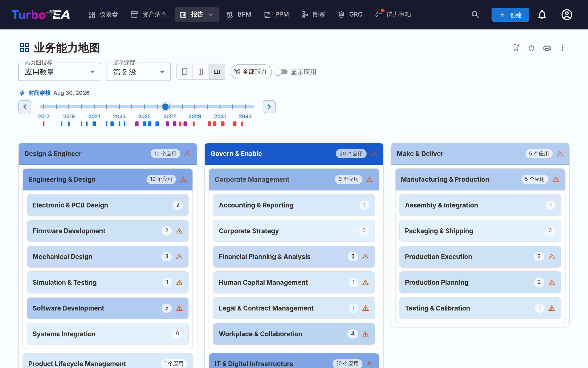Click the 时间穿梭 lightning icon

pyautogui.click(x=22, y=93)
